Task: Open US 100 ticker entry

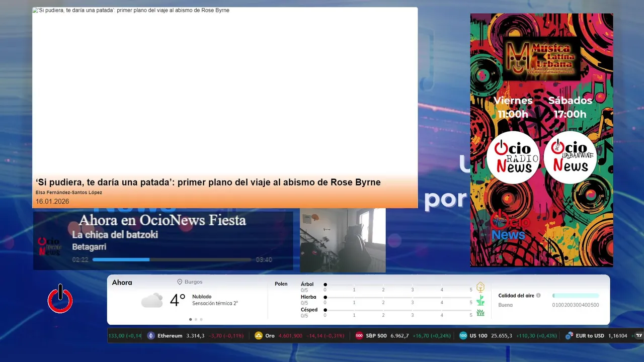Action: coord(508,336)
